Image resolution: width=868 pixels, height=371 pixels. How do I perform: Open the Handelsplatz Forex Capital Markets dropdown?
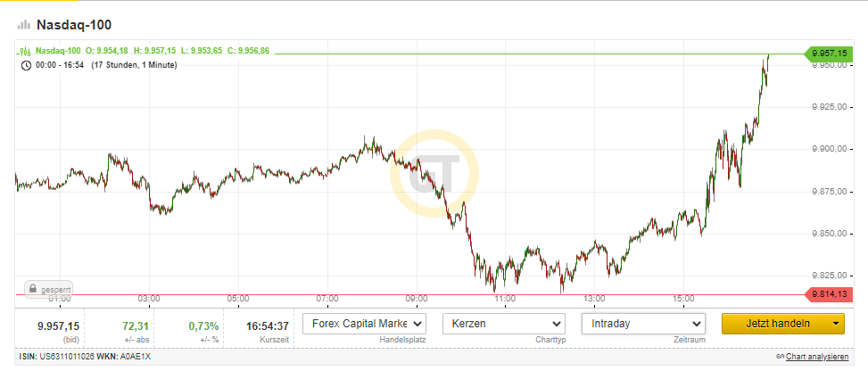tap(365, 323)
